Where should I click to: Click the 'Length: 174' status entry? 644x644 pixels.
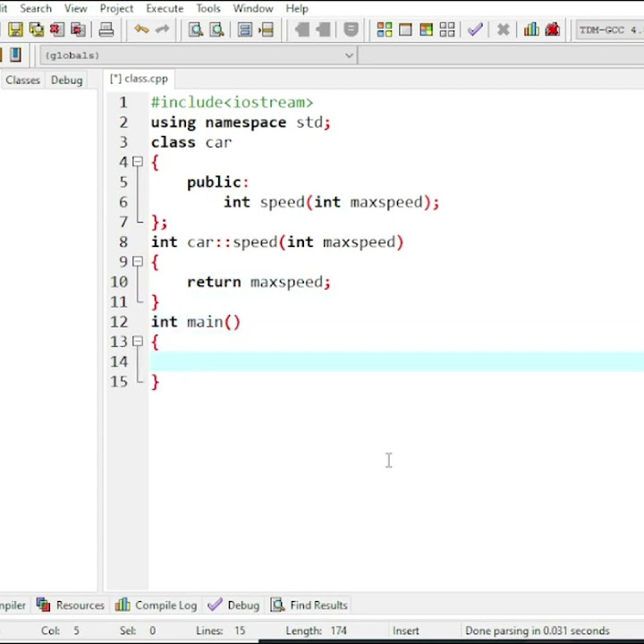[317, 631]
